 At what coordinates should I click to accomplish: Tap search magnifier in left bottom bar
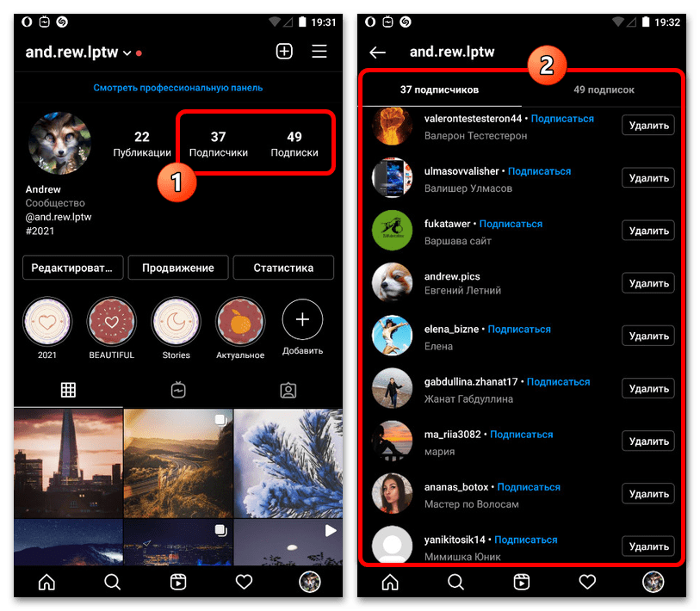point(112,583)
